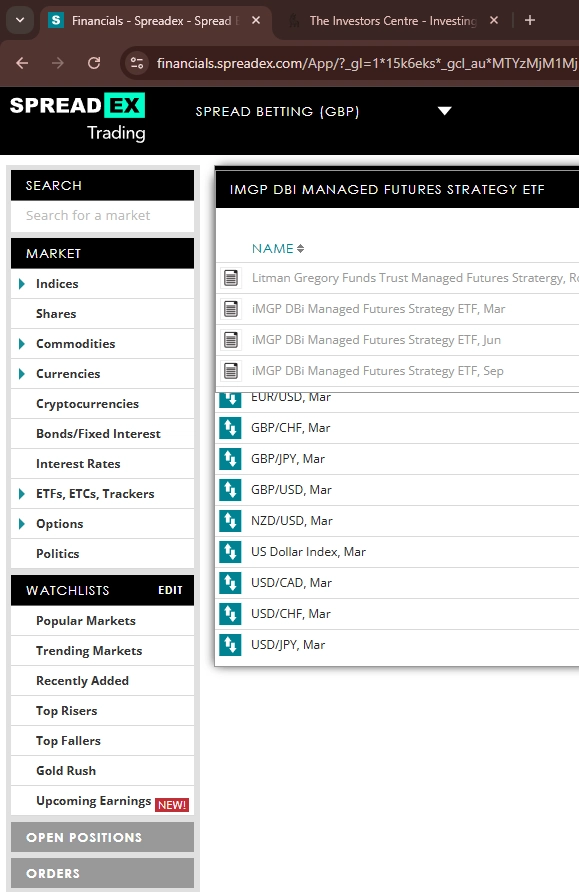Select Litman Gregory Funds Trust Managed Futures row
Image resolution: width=579 pixels, height=892 pixels.
415,278
